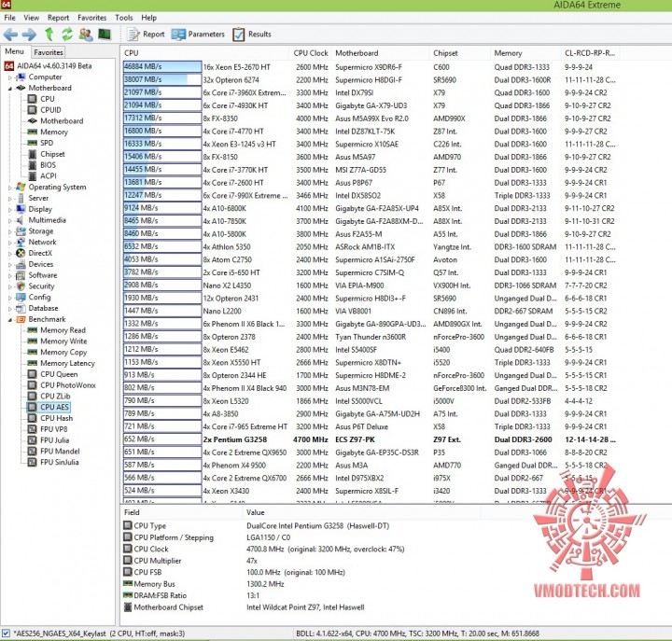Toggle the AES256 status bar checkbox
672x641 pixels.
[x=6, y=633]
